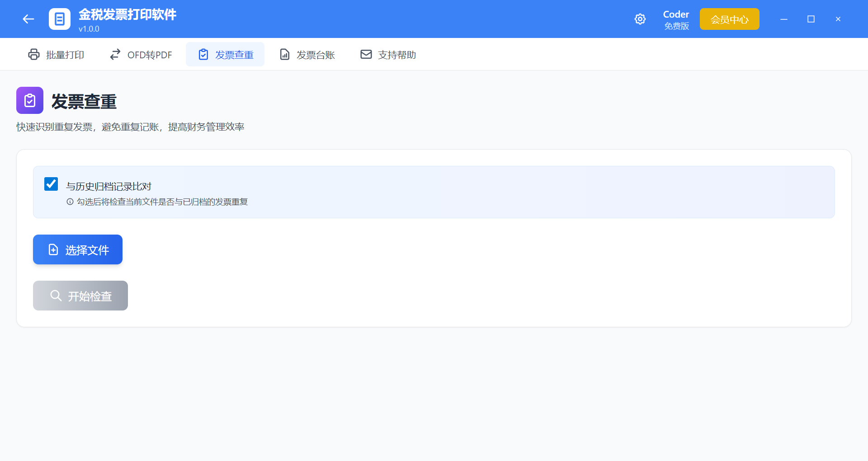Open the 发票台账 tab
Screen dimensions: 868x461
click(x=307, y=54)
